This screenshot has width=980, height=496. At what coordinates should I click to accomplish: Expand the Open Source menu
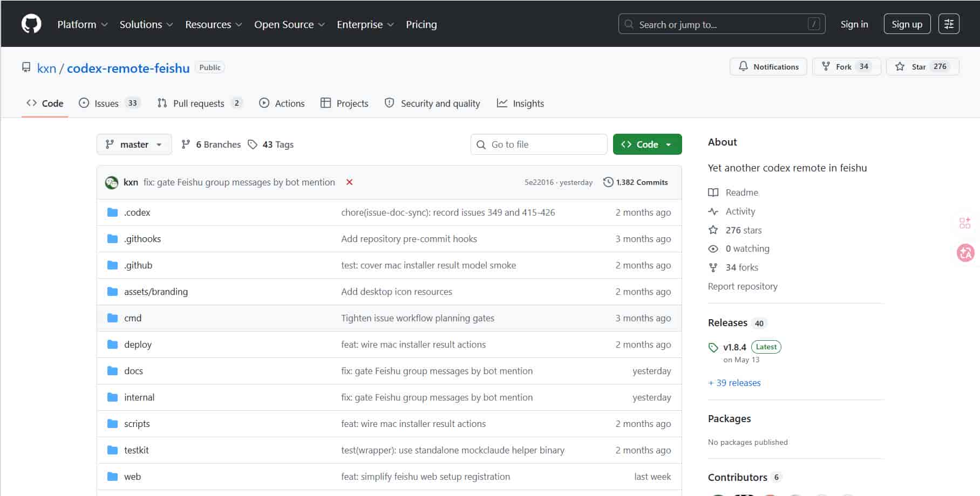(x=289, y=24)
